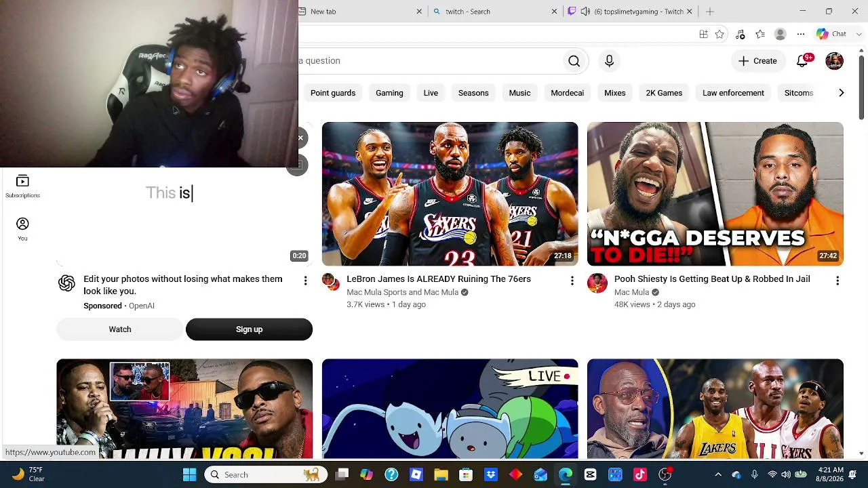Open OBS Studio from the taskbar
The height and width of the screenshot is (488, 868).
click(x=665, y=474)
